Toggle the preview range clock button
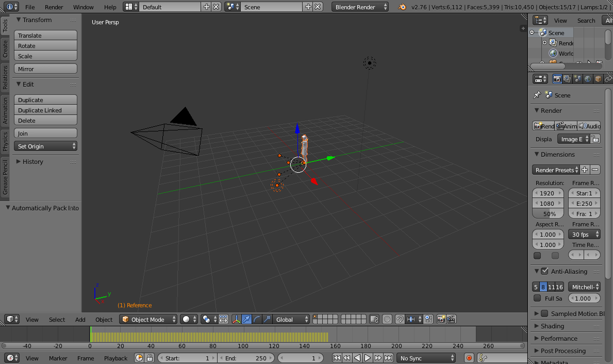The height and width of the screenshot is (364, 613). coord(139,358)
